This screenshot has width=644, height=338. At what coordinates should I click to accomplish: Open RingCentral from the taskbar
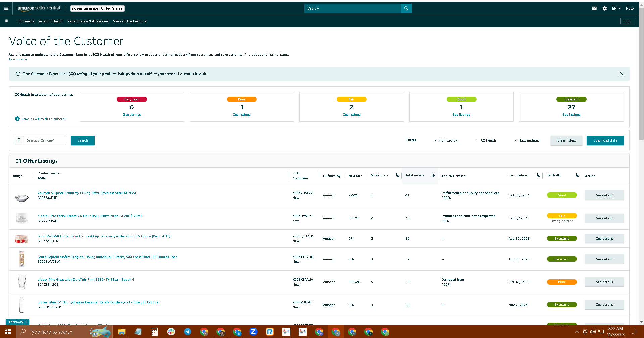click(270, 332)
